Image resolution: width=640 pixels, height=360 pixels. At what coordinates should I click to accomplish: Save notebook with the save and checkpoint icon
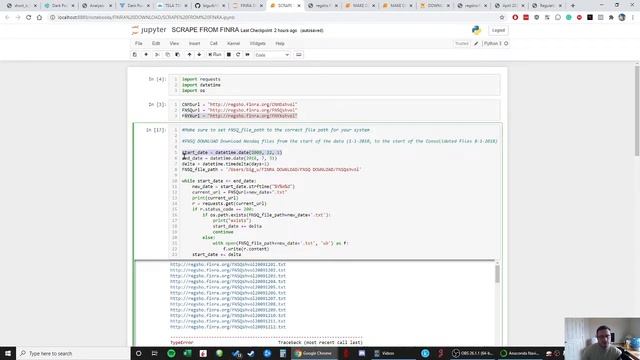[x=135, y=55]
